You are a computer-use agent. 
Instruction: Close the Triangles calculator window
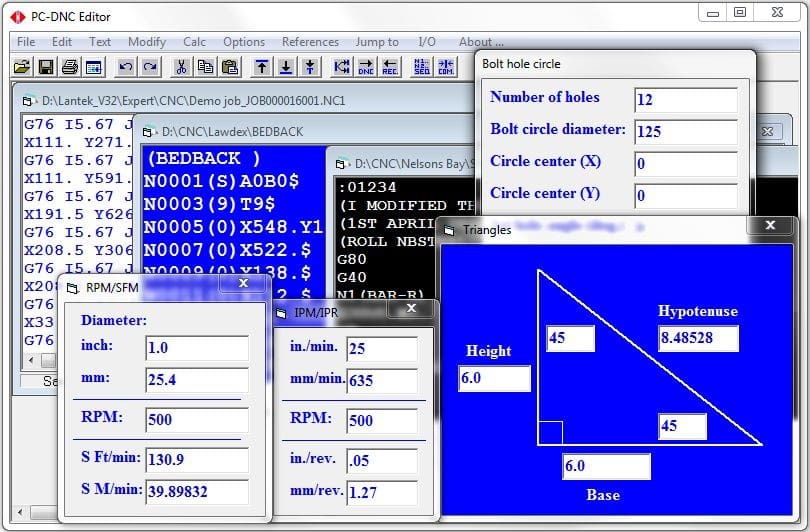pyautogui.click(x=770, y=225)
